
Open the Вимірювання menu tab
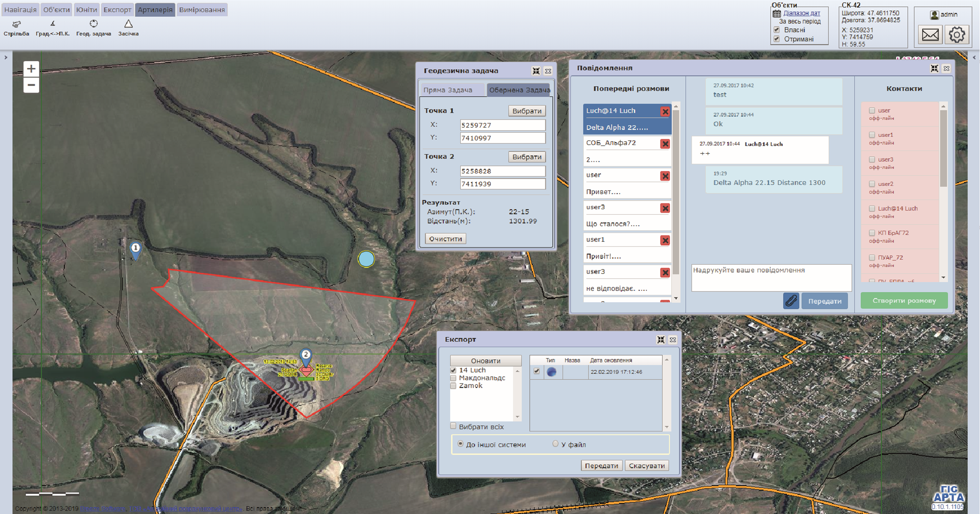(202, 10)
